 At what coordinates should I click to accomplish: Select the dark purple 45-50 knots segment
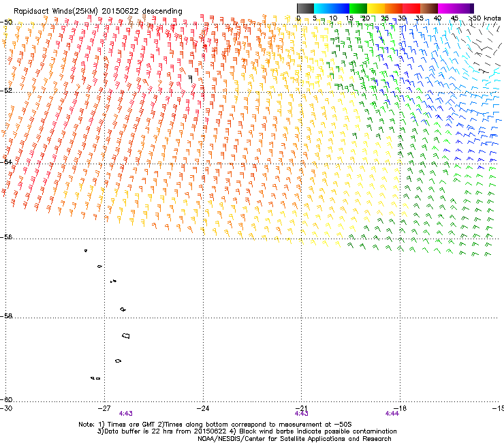[x=464, y=8]
